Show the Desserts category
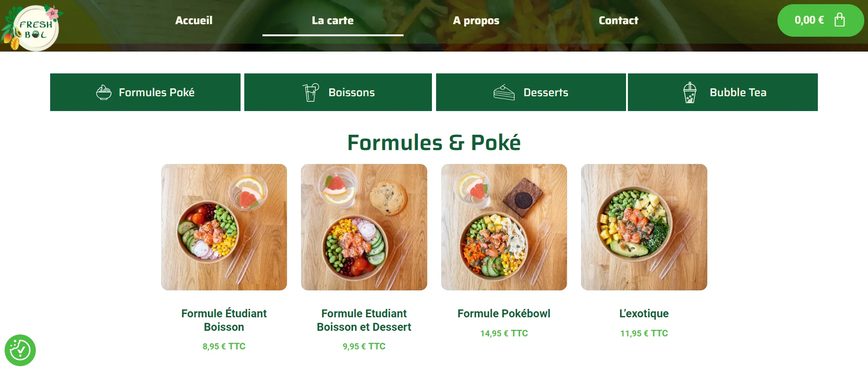This screenshot has height=374, width=868. [x=531, y=92]
